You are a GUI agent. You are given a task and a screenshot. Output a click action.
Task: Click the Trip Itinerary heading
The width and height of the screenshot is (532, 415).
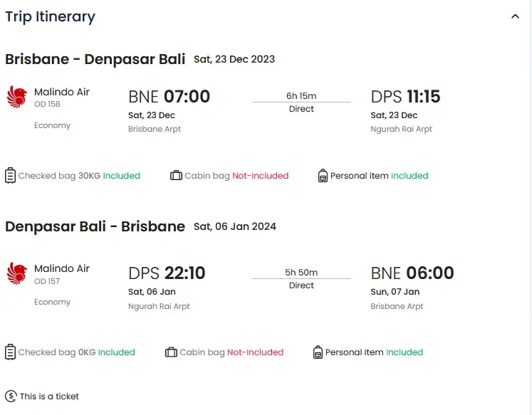pyautogui.click(x=50, y=16)
